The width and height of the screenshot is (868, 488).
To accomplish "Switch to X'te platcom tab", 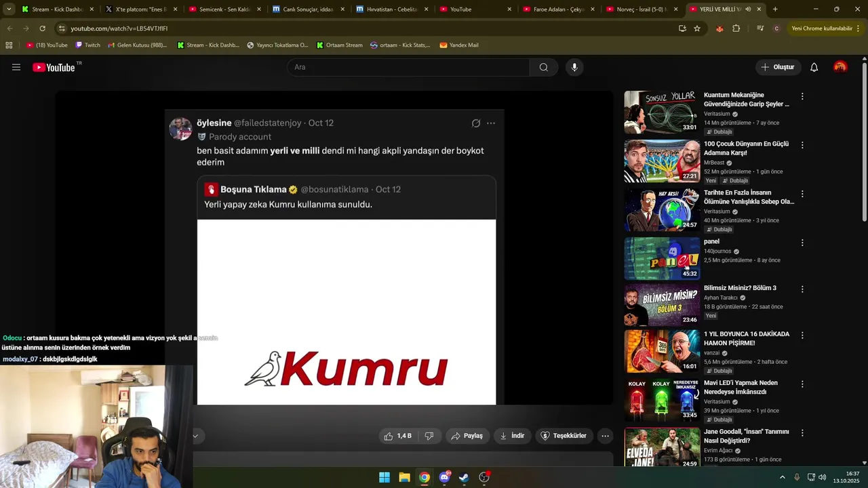I will tap(141, 9).
